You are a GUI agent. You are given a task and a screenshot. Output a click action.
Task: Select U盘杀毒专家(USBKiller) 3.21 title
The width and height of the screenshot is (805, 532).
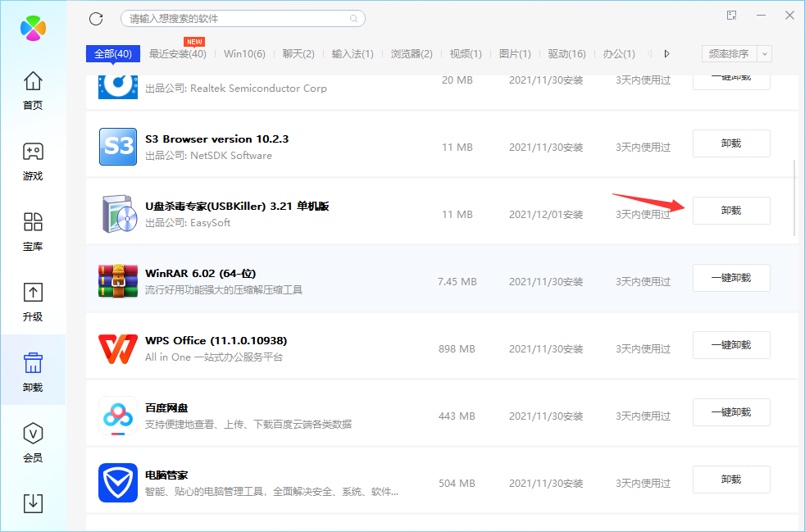tap(237, 207)
